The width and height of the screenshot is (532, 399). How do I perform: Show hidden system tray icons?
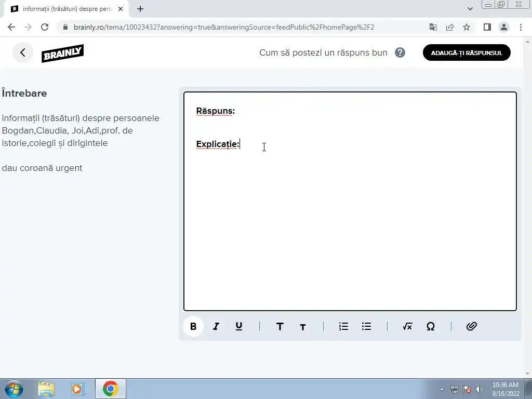(x=442, y=389)
